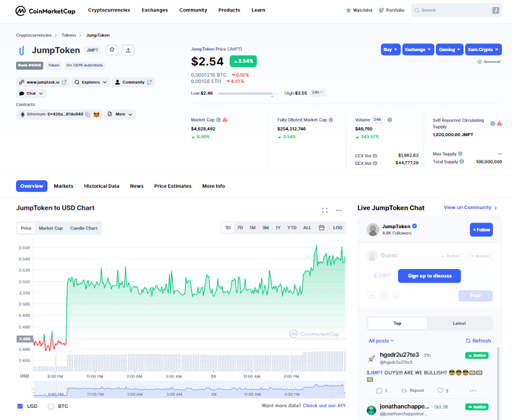The height and width of the screenshot is (420, 512).
Task: Switch chat feed to Latest
Action: 459,323
